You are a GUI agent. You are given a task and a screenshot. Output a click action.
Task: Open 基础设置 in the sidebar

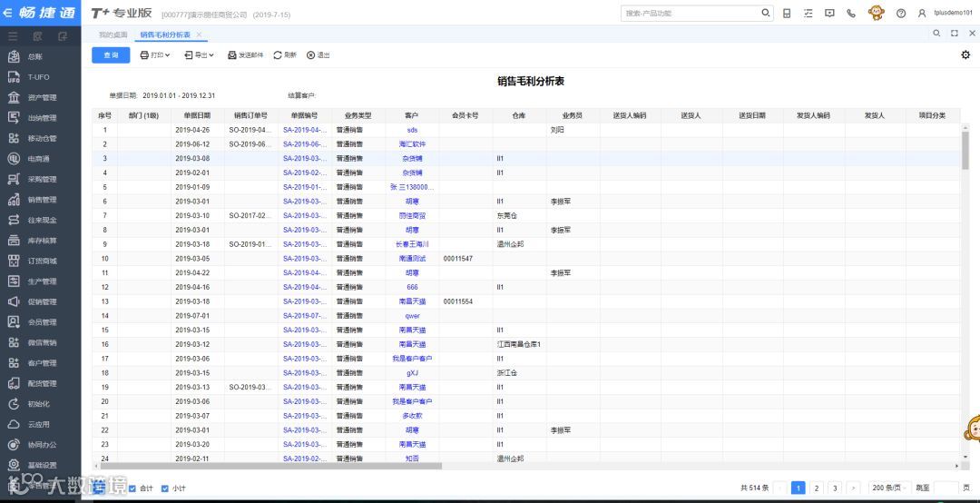tap(40, 465)
